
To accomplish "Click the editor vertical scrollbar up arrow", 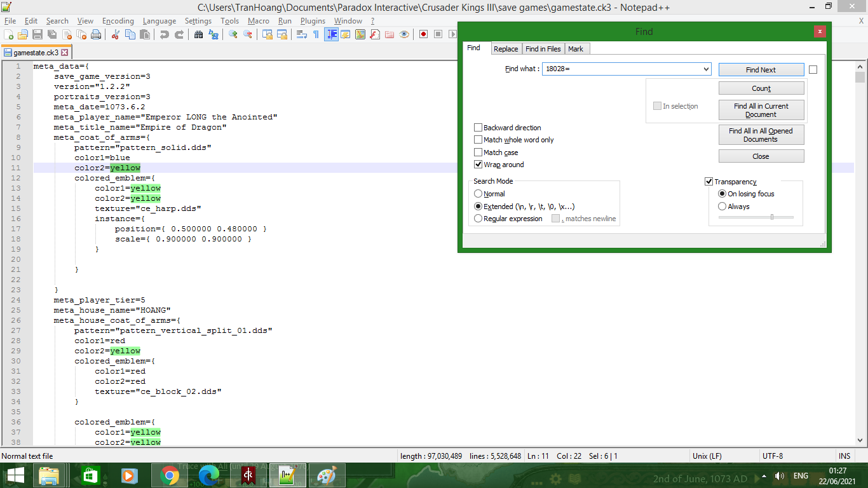I will click(x=860, y=66).
